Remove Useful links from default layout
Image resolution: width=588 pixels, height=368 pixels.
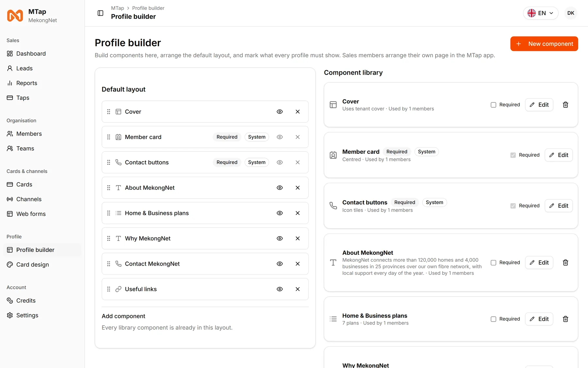pos(298,289)
